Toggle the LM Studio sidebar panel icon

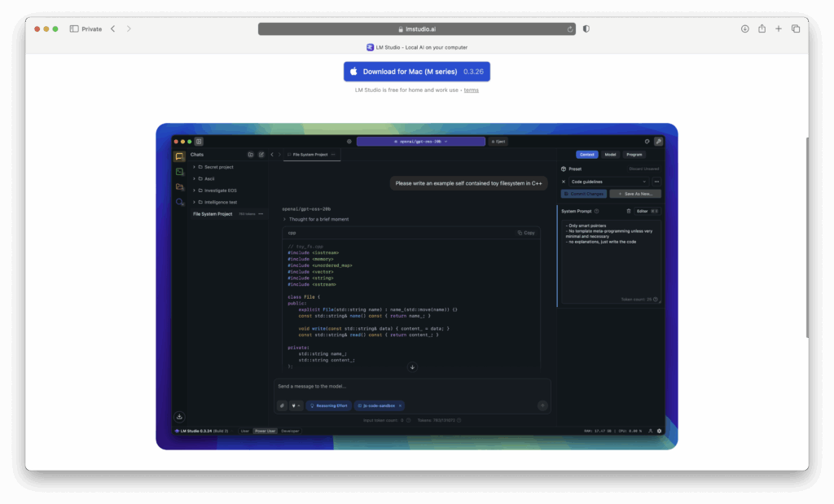(x=199, y=142)
